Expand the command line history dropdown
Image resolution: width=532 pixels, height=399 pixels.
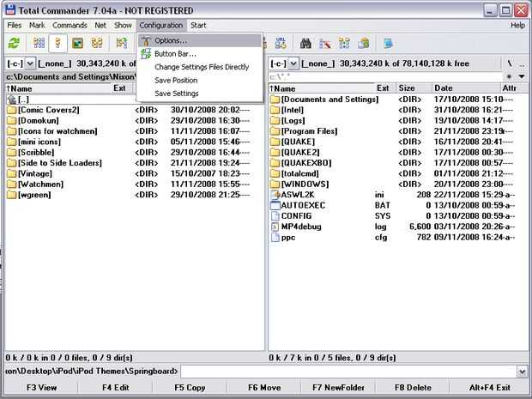coord(523,372)
